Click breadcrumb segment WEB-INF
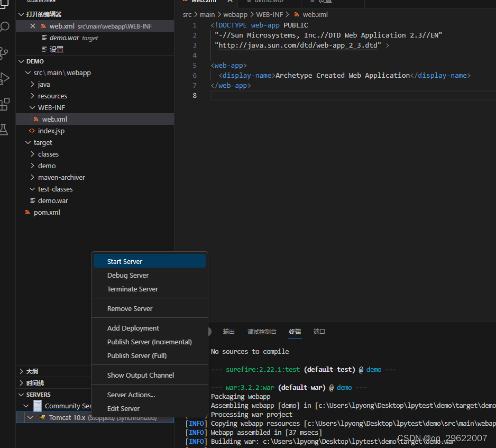The width and height of the screenshot is (496, 448). coord(270,15)
